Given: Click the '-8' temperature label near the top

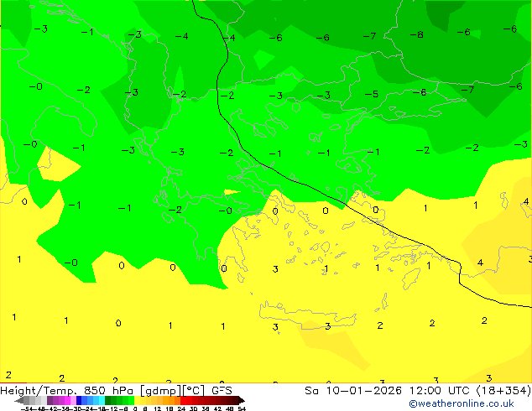Looking at the screenshot, I should pos(417,34).
